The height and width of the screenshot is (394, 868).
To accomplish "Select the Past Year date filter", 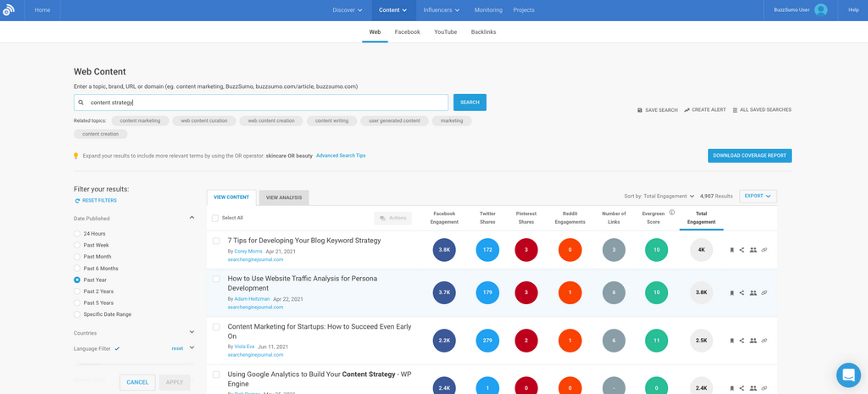I will [x=77, y=280].
